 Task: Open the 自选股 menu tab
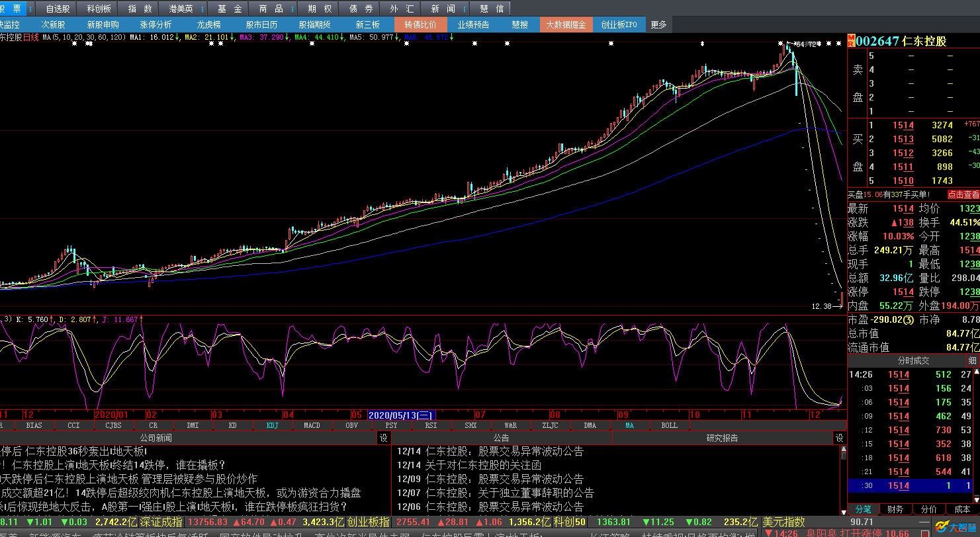click(58, 9)
